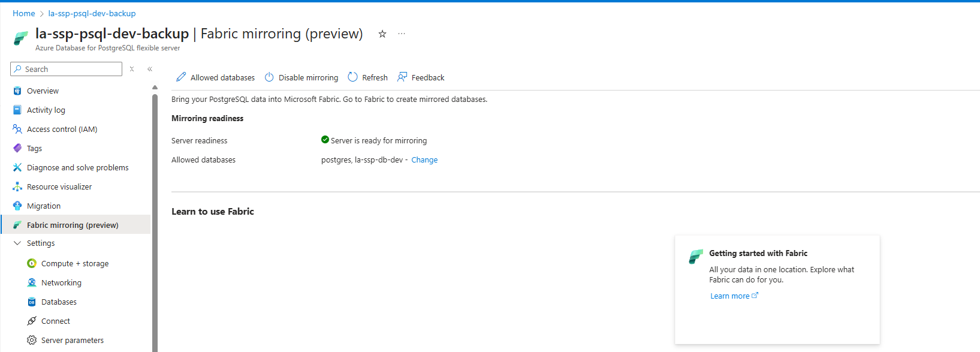Viewport: 980px width, 352px height.
Task: Click the Learn more link
Action: [x=729, y=296]
